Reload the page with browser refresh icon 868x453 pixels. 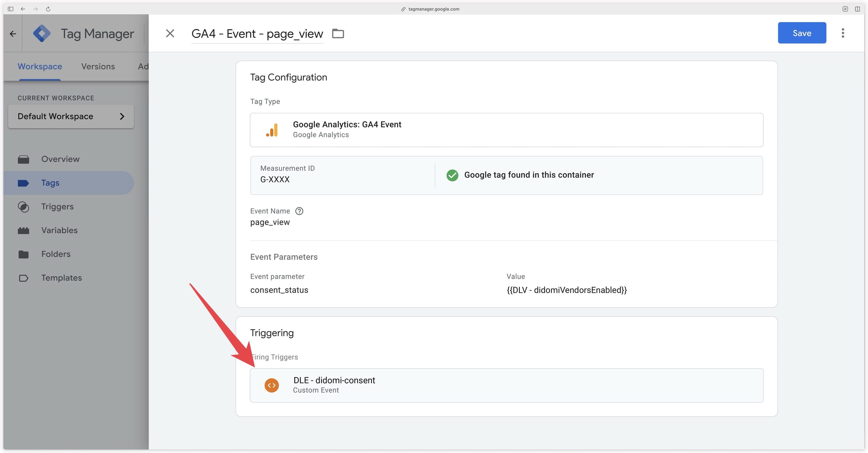coord(48,9)
